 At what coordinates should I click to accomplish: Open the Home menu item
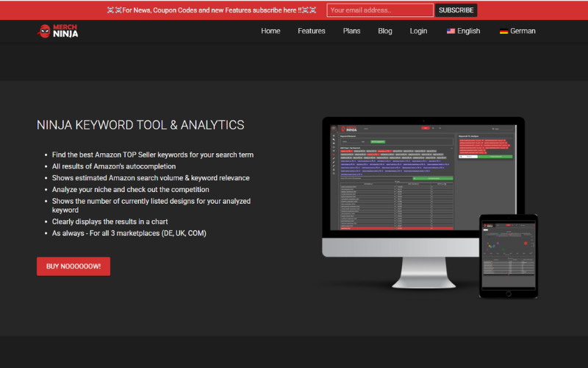tap(270, 31)
